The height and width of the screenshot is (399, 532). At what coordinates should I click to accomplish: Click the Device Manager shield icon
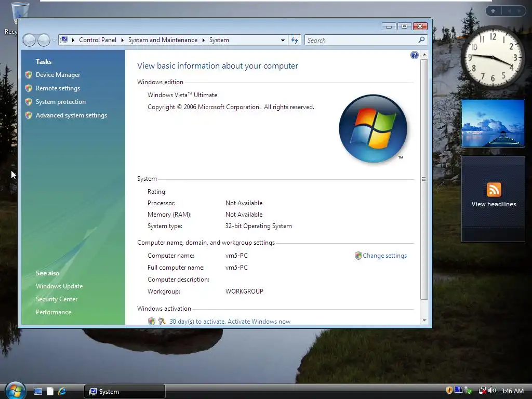29,75
